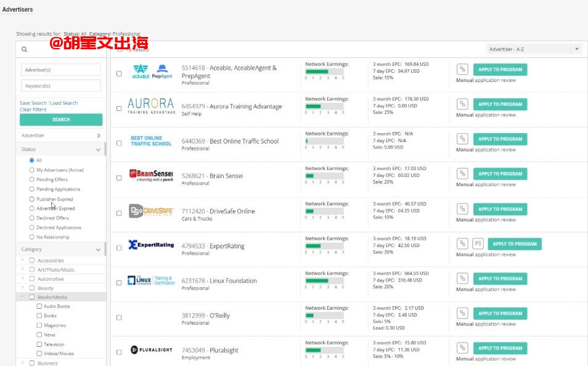The height and width of the screenshot is (366, 588).
Task: Open the Linux Foundation logo
Action: click(151, 280)
